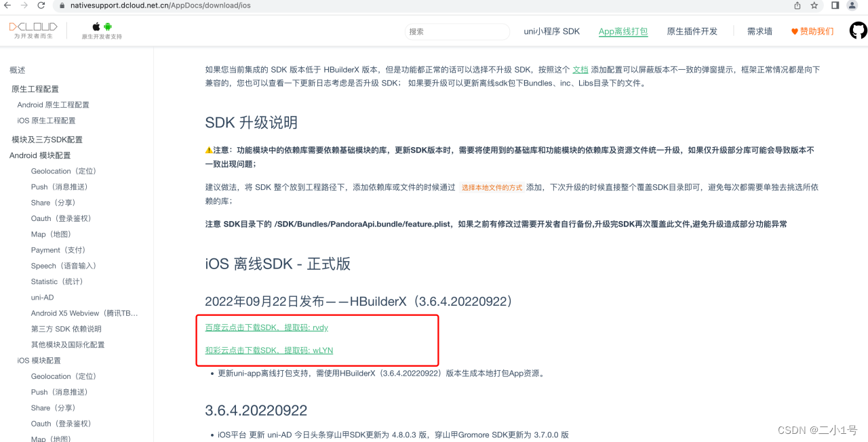The height and width of the screenshot is (442, 868).
Task: Open the GitHub icon in the header
Action: tap(859, 31)
